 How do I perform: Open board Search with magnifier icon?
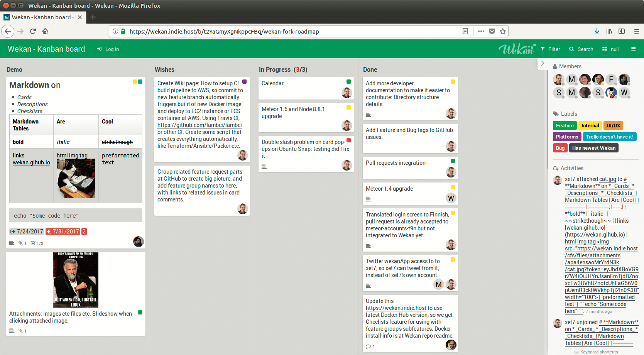click(572, 49)
